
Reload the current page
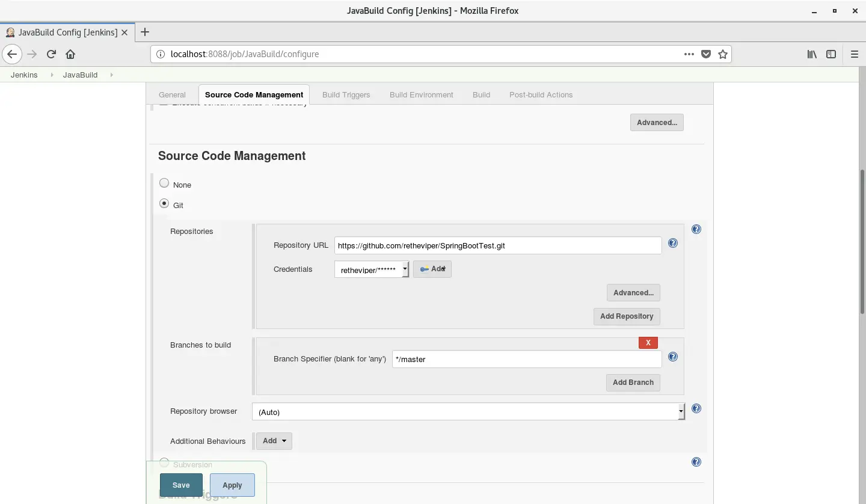(51, 54)
